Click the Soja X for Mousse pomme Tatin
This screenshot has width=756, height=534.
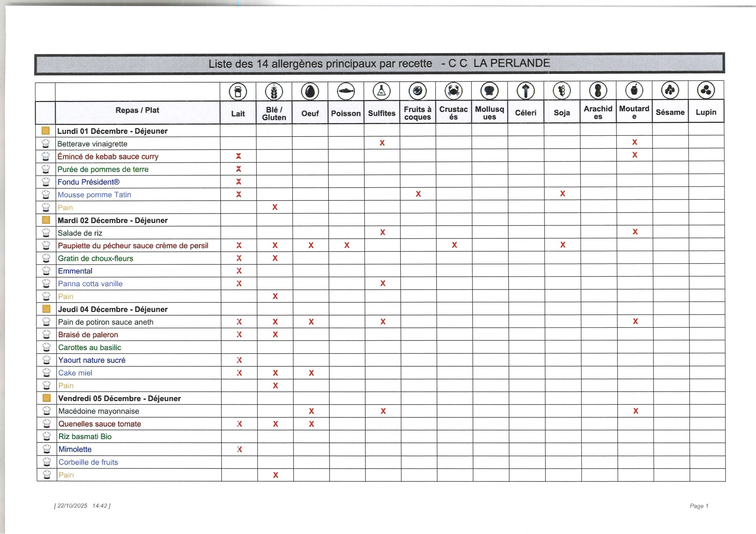coord(562,194)
